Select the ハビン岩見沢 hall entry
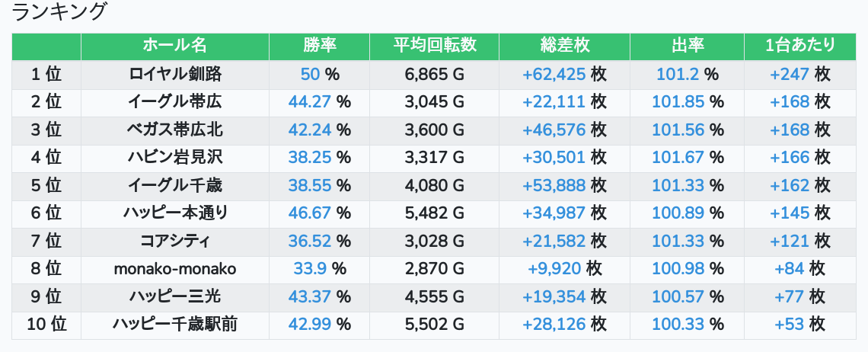868x352 pixels. 174,157
